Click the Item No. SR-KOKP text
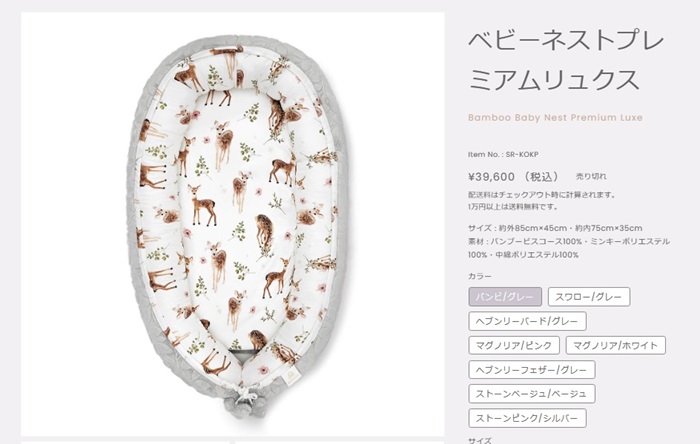Image resolution: width=700 pixels, height=444 pixels. [x=503, y=154]
